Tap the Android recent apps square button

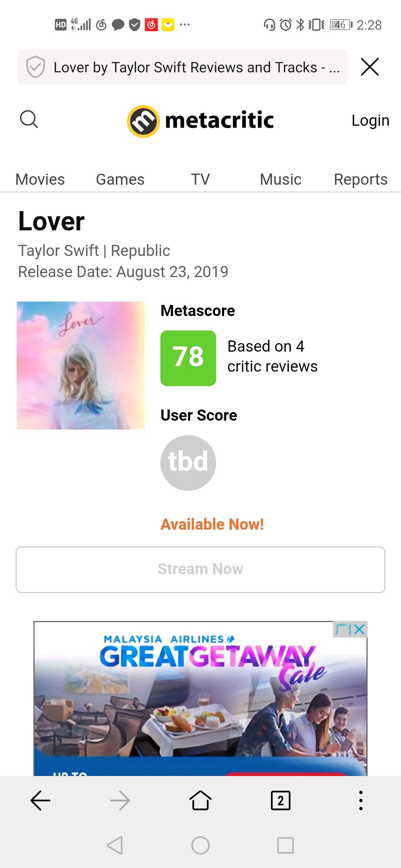[286, 845]
